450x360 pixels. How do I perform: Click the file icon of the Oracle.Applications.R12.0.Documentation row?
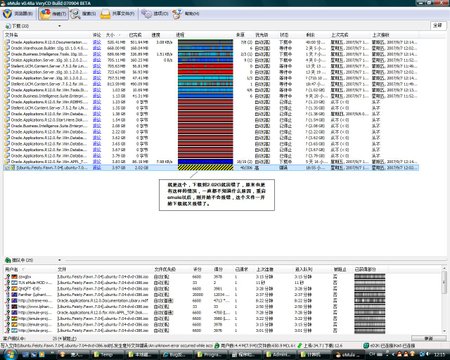[7, 42]
